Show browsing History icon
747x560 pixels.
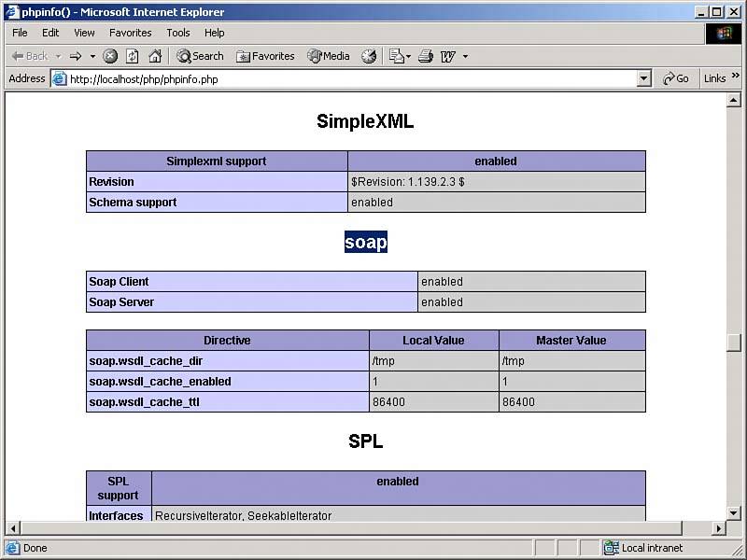tap(369, 56)
